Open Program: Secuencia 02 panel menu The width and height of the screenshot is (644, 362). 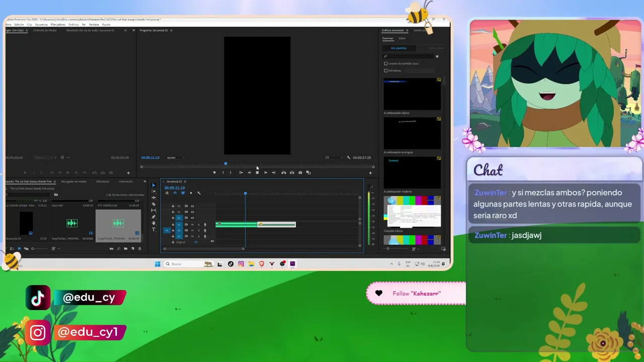pos(172,30)
